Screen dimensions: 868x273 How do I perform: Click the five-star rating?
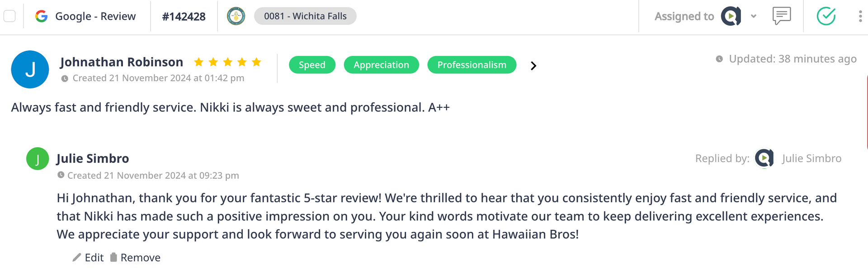click(227, 62)
